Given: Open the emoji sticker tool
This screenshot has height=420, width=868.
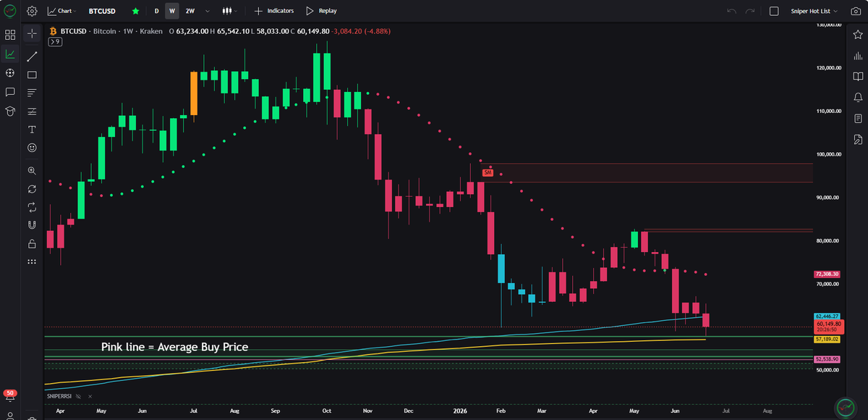Looking at the screenshot, I should coord(32,148).
